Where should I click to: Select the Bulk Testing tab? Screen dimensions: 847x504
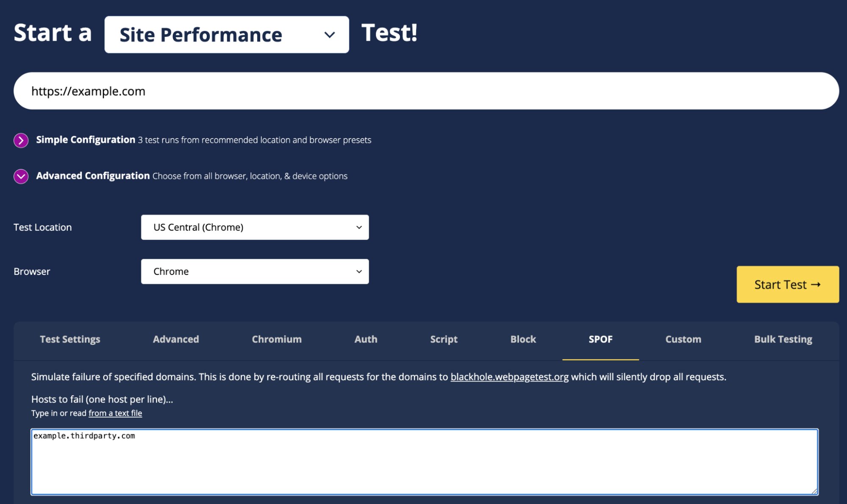click(783, 339)
